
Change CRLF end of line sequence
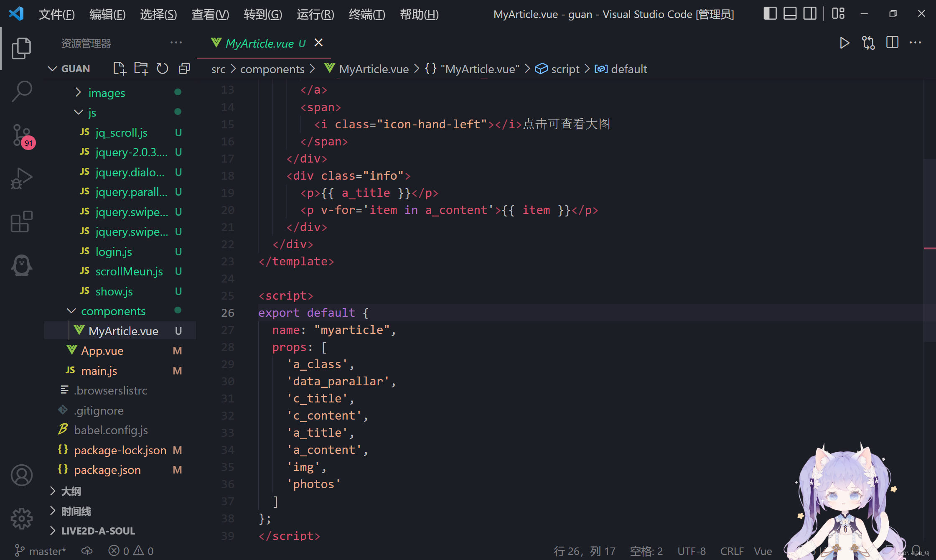[x=732, y=551]
